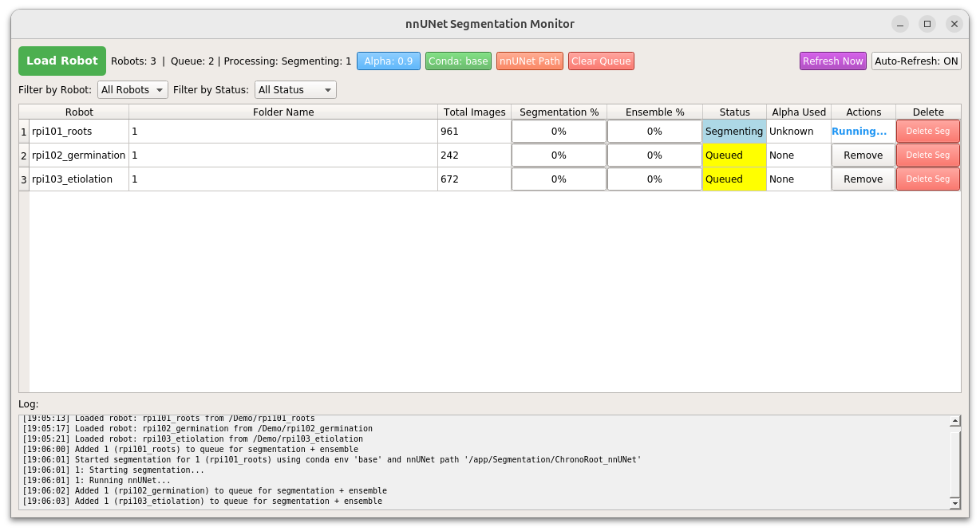Click the Queued status cell for rpi103_etiolation
This screenshot has width=980, height=531.
coord(733,179)
